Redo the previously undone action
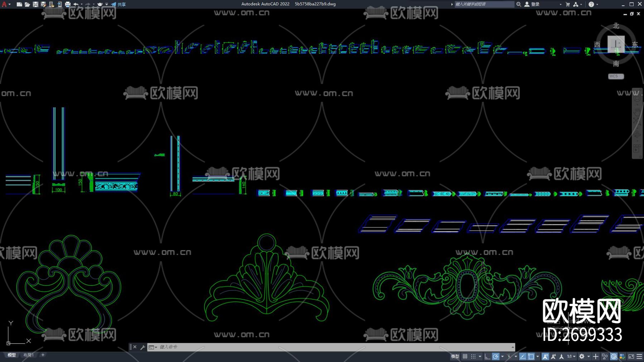 tap(88, 4)
